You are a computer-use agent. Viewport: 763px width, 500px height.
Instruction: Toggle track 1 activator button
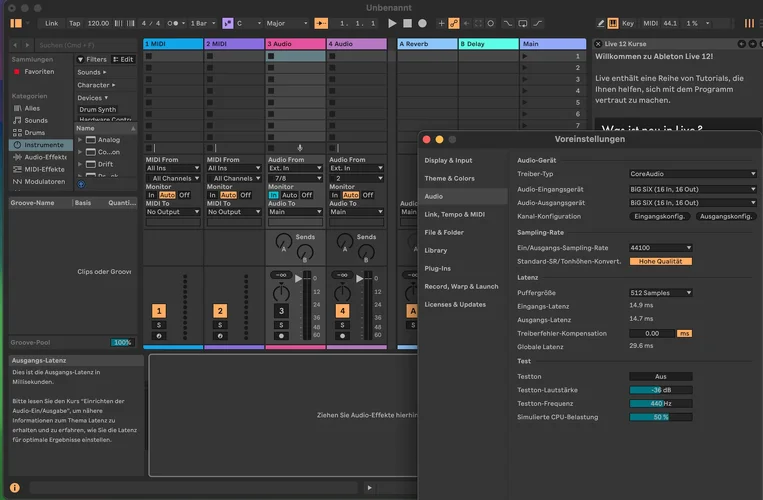pos(158,311)
